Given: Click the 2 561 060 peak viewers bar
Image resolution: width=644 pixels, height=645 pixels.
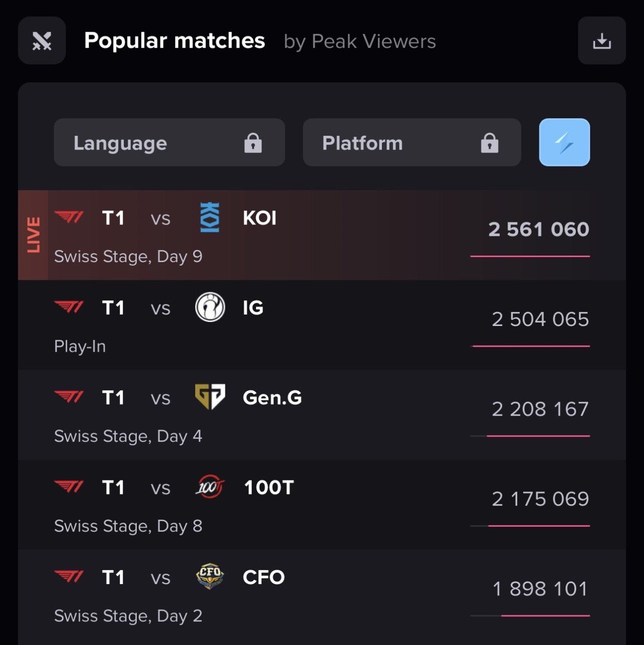Looking at the screenshot, I should click(530, 256).
